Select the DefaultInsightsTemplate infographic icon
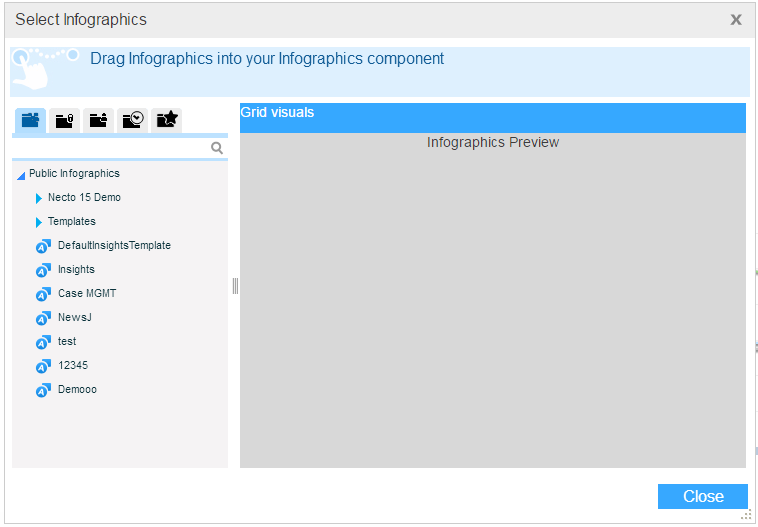758x527 pixels. pos(43,246)
